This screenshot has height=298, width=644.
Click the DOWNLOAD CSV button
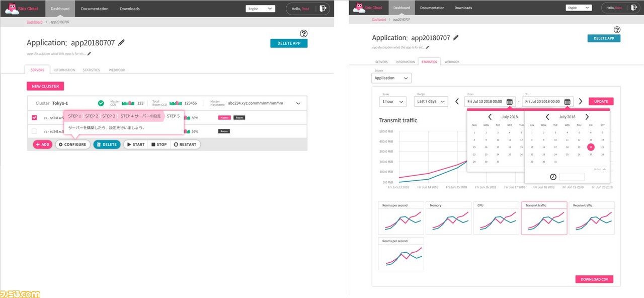594,279
